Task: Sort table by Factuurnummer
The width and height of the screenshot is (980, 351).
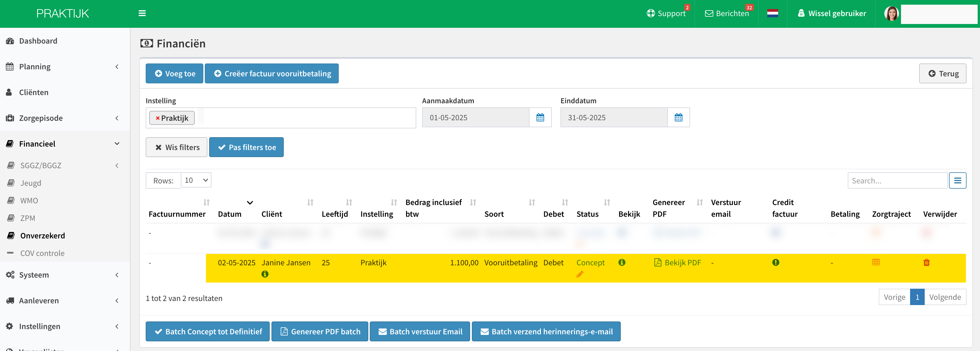Action: point(206,202)
